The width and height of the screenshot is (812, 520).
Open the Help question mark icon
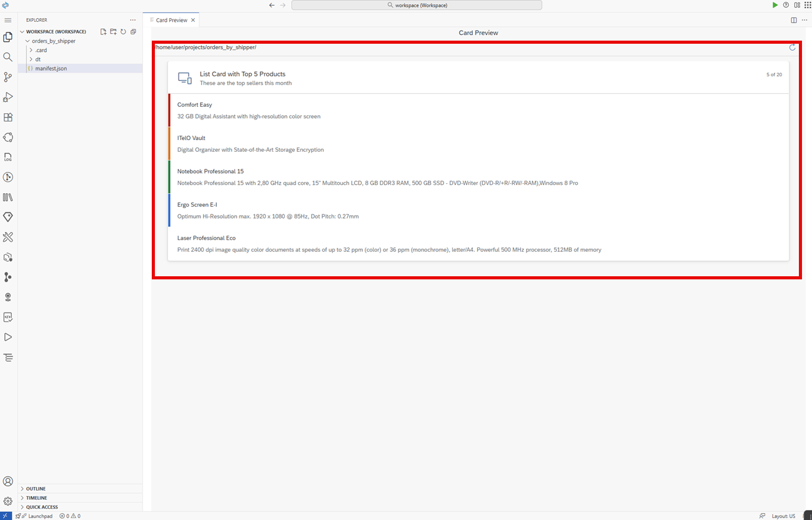coord(786,5)
